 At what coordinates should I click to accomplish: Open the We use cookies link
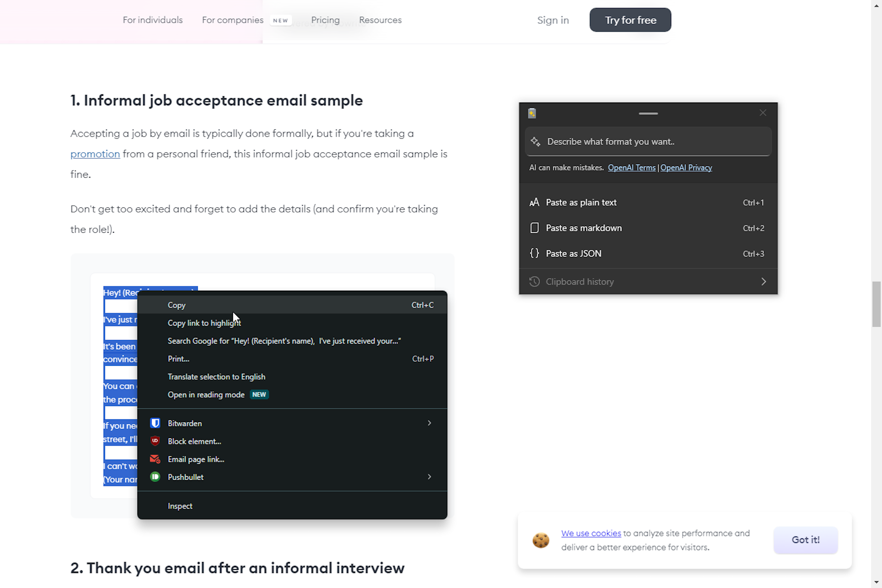[x=591, y=533]
